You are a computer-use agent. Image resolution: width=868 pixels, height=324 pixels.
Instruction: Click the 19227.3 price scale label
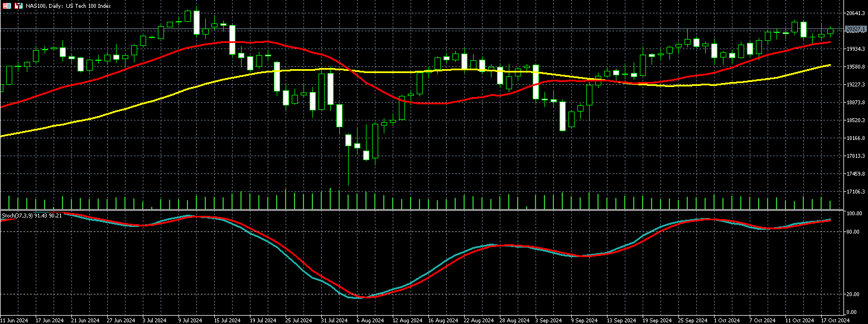click(856, 85)
